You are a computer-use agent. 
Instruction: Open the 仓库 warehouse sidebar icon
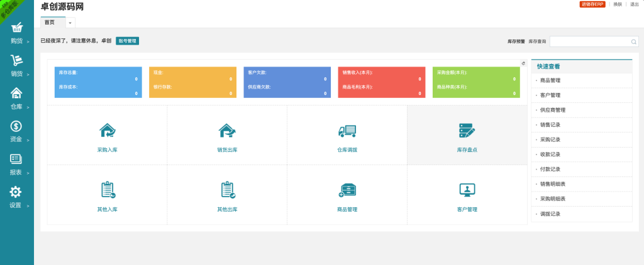pyautogui.click(x=16, y=93)
